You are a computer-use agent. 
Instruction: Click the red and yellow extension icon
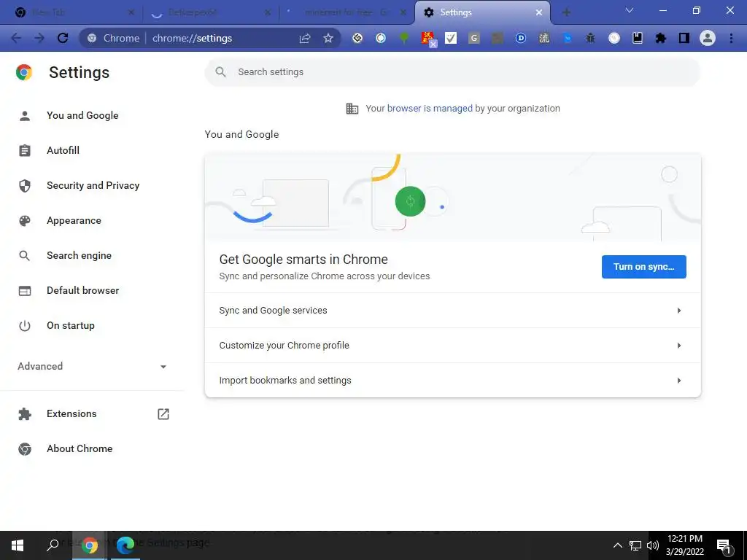[x=428, y=39]
